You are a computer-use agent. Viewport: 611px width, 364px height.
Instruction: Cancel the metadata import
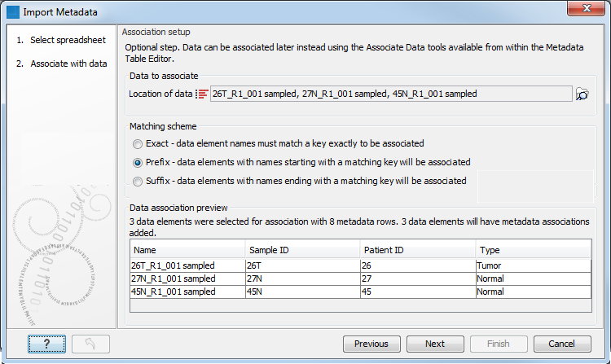click(x=562, y=344)
